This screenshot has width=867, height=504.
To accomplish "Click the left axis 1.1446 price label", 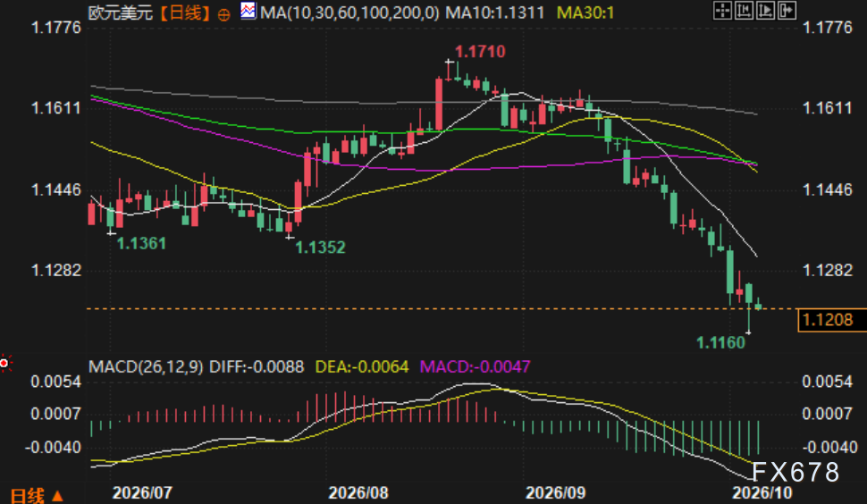I will tap(55, 190).
